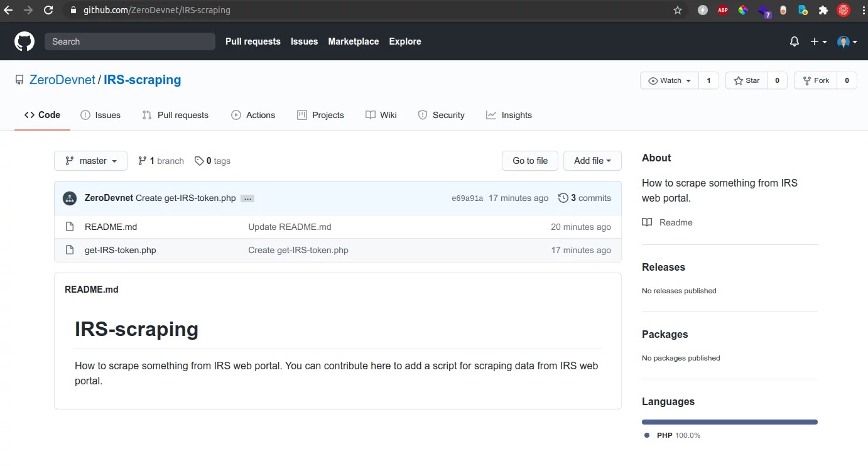868x466 pixels.
Task: Click the watchers count 1
Action: click(708, 80)
